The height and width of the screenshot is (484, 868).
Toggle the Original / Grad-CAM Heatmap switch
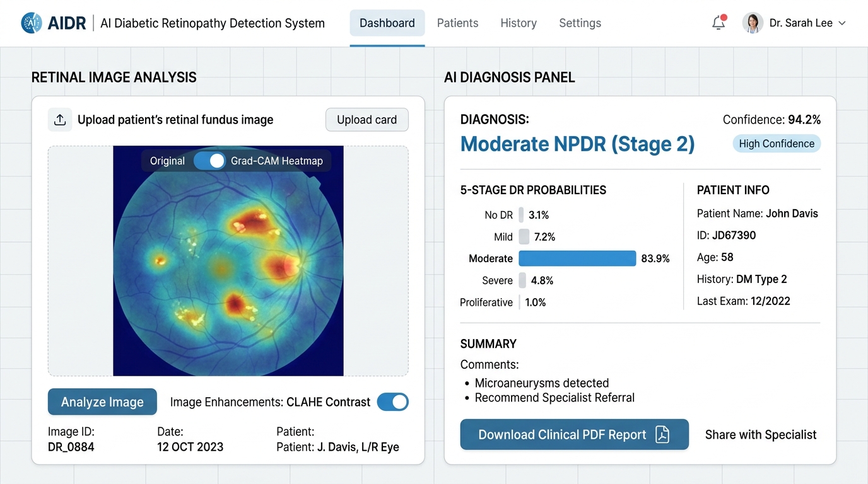tap(209, 161)
